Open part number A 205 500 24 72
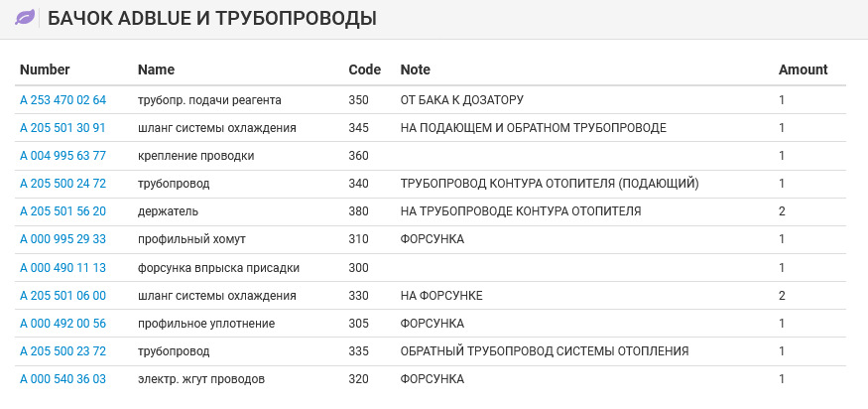Screen dimensions: 868x409 [x=62, y=184]
